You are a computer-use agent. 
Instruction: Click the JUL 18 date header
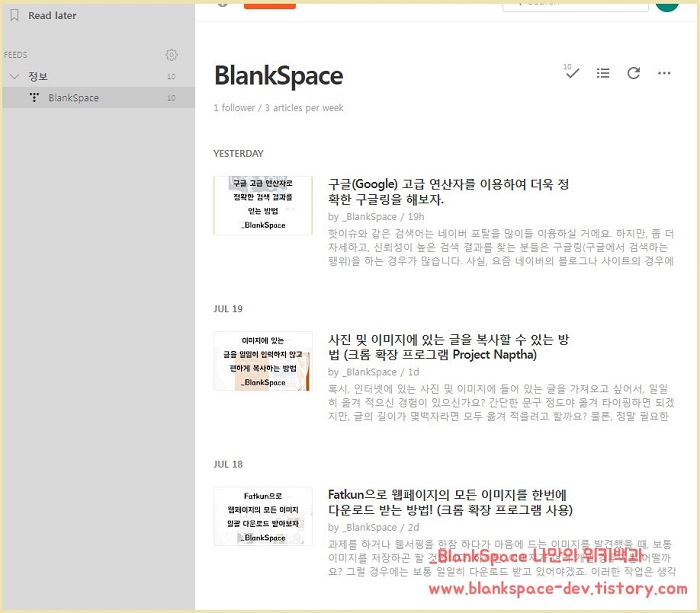coord(228,464)
